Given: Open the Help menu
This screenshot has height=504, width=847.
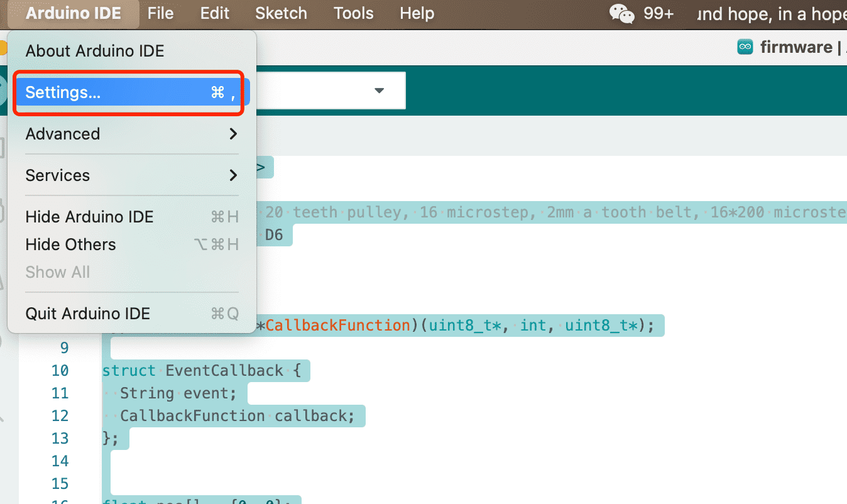Looking at the screenshot, I should [x=417, y=13].
